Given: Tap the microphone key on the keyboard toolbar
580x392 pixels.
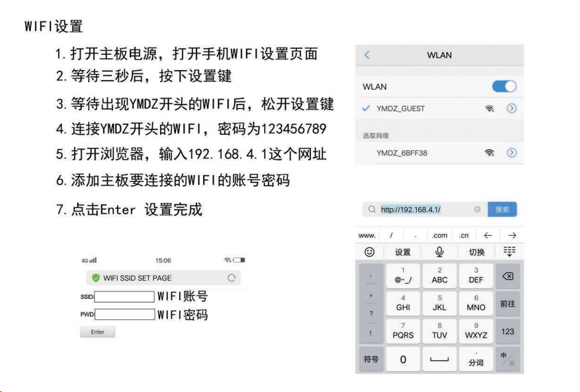Looking at the screenshot, I should [440, 252].
